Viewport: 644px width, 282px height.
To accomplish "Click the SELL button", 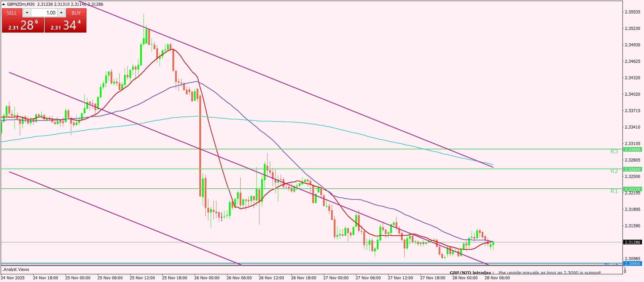I will pyautogui.click(x=12, y=13).
